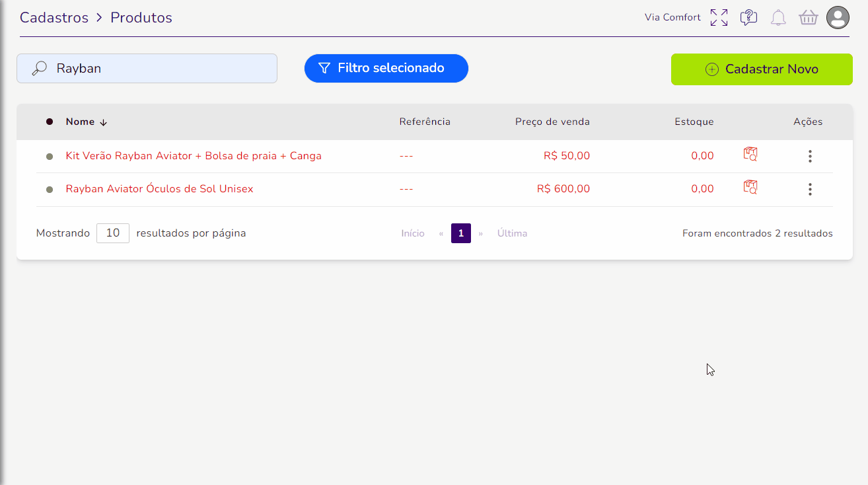This screenshot has width=868, height=485.
Task: Go to Cadastros breadcrumb
Action: (54, 18)
